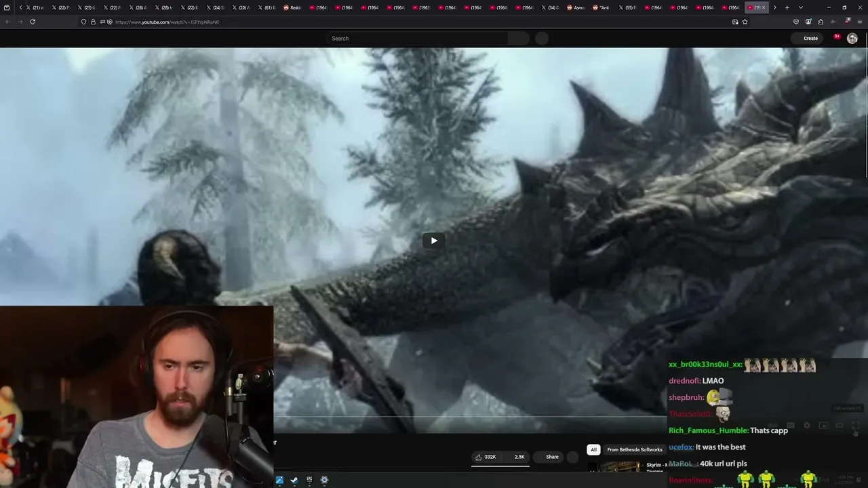
Task: Select the All filter chip
Action: click(x=593, y=449)
